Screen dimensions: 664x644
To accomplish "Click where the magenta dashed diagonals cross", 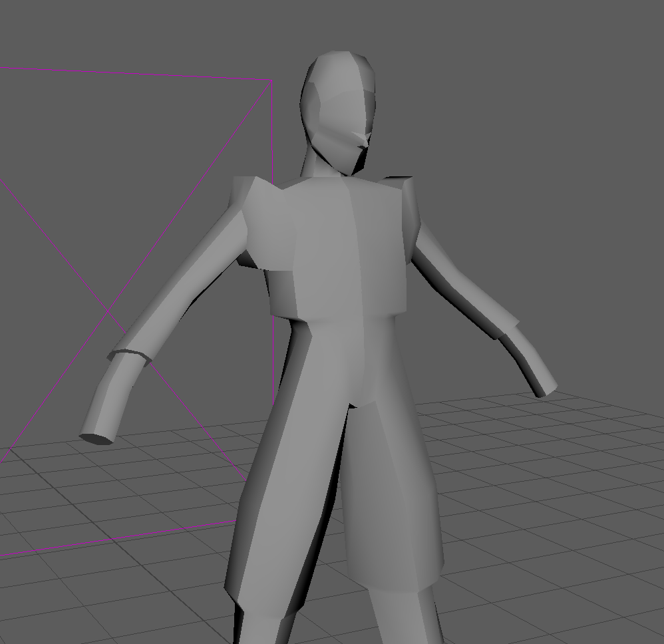I will click(x=108, y=311).
